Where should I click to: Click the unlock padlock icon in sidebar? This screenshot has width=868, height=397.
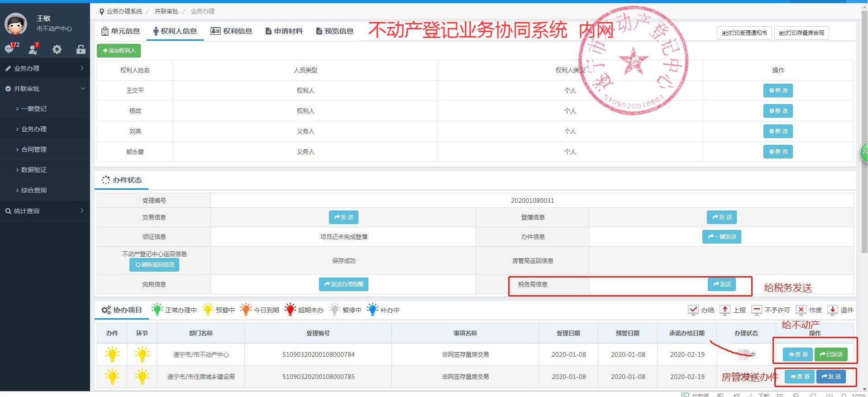[81, 49]
